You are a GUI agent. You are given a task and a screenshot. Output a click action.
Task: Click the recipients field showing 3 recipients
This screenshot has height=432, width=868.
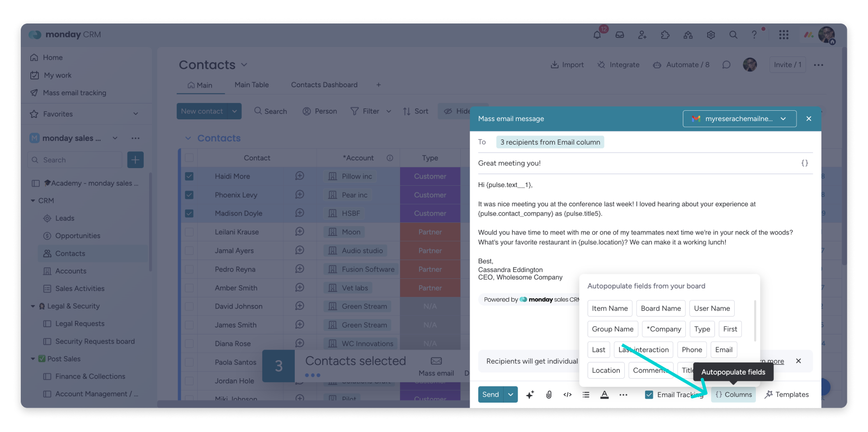[x=550, y=141]
